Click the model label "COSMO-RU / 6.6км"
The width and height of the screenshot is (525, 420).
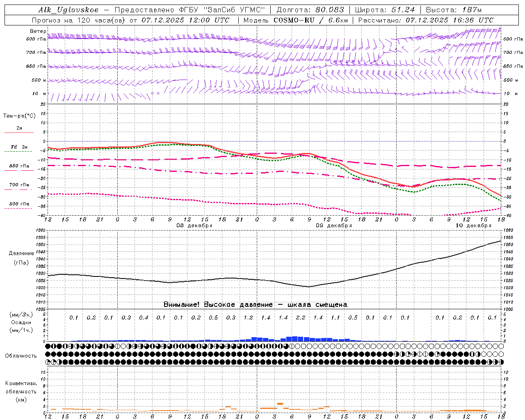point(311,20)
